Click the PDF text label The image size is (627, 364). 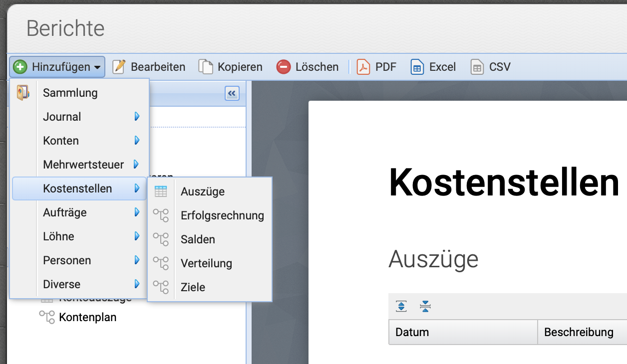tap(386, 67)
